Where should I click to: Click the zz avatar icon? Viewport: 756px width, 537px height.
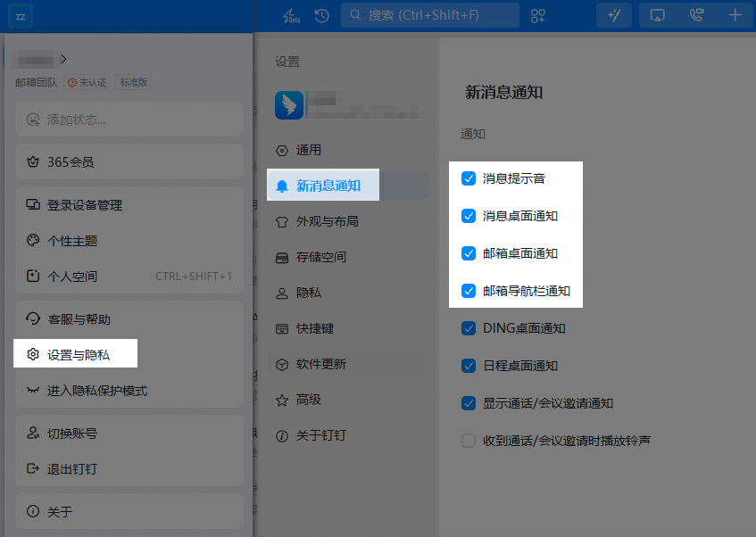click(x=21, y=16)
